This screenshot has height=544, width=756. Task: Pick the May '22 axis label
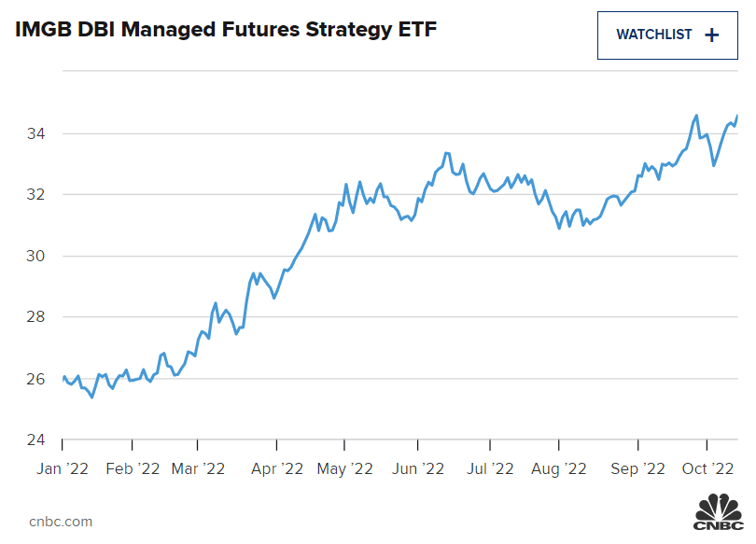tap(347, 468)
